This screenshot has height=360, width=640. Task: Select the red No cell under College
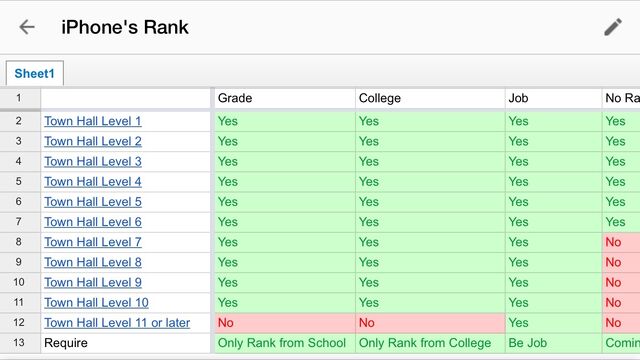pyautogui.click(x=430, y=323)
